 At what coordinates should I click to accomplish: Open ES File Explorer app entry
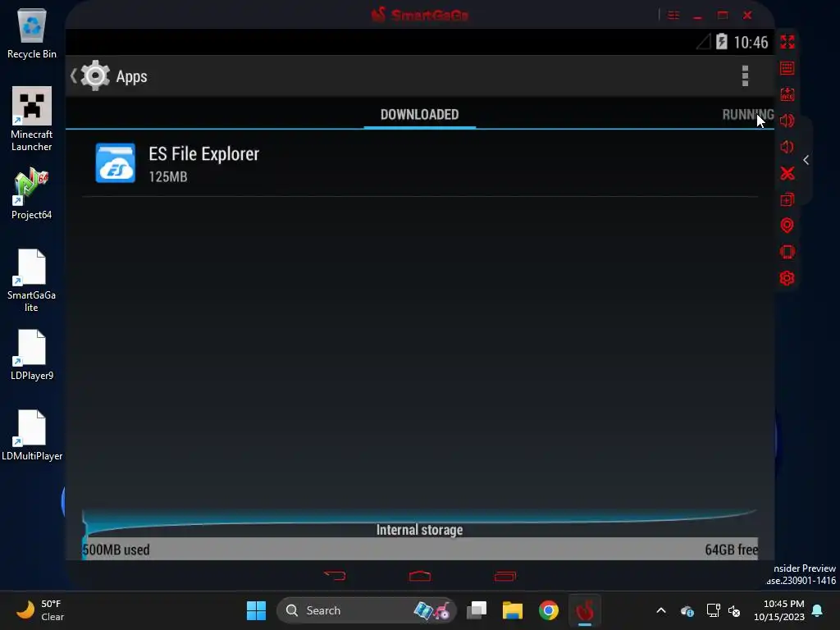[419, 163]
